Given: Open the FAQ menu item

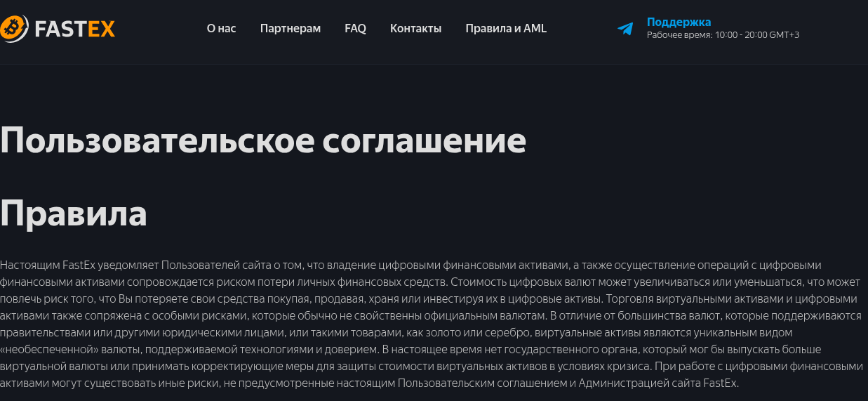Looking at the screenshot, I should 355,29.
